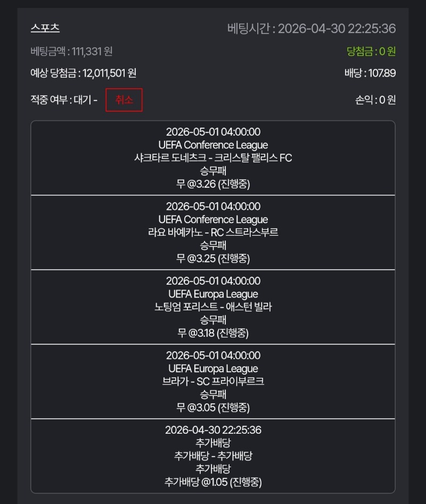Click the 손익 0 원 value
The image size is (426, 504).
[375, 100]
